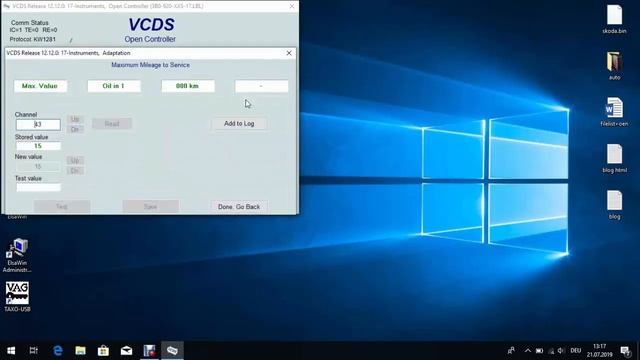The width and height of the screenshot is (640, 360).
Task: Select the ElsaWin Administr... desktop shortcut
Action: coord(17,256)
